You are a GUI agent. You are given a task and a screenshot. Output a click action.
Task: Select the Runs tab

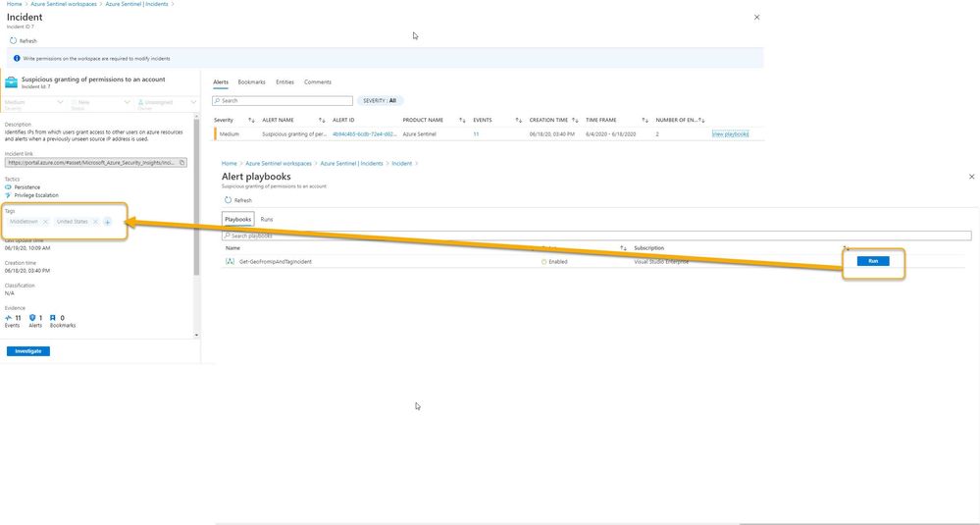tap(267, 220)
